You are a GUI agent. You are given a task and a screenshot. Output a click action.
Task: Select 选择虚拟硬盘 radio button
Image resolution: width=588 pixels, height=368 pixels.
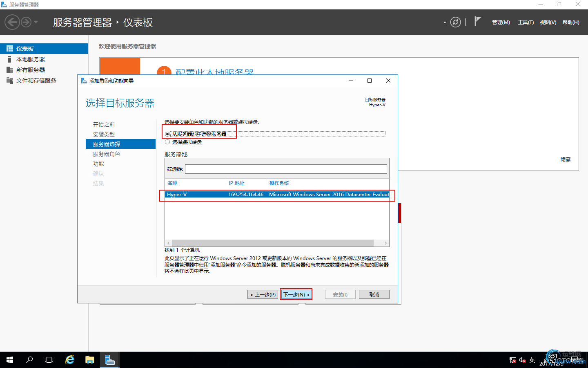[167, 142]
